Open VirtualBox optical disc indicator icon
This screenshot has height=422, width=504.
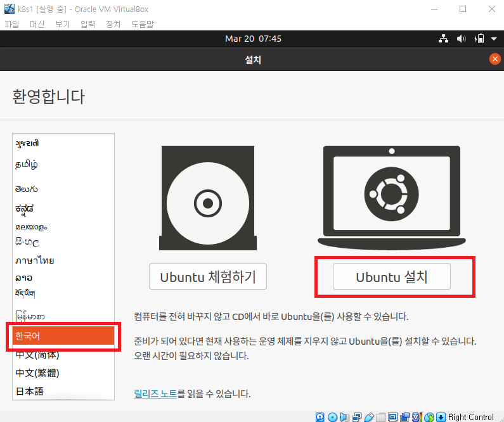(x=332, y=417)
